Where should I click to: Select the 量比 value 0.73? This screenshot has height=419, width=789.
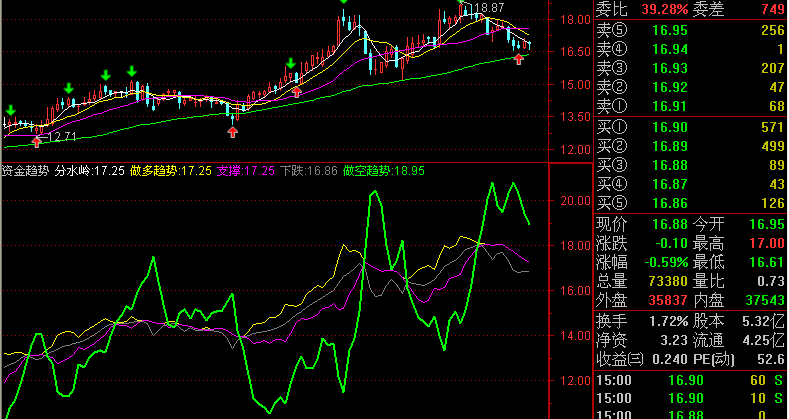tap(771, 282)
